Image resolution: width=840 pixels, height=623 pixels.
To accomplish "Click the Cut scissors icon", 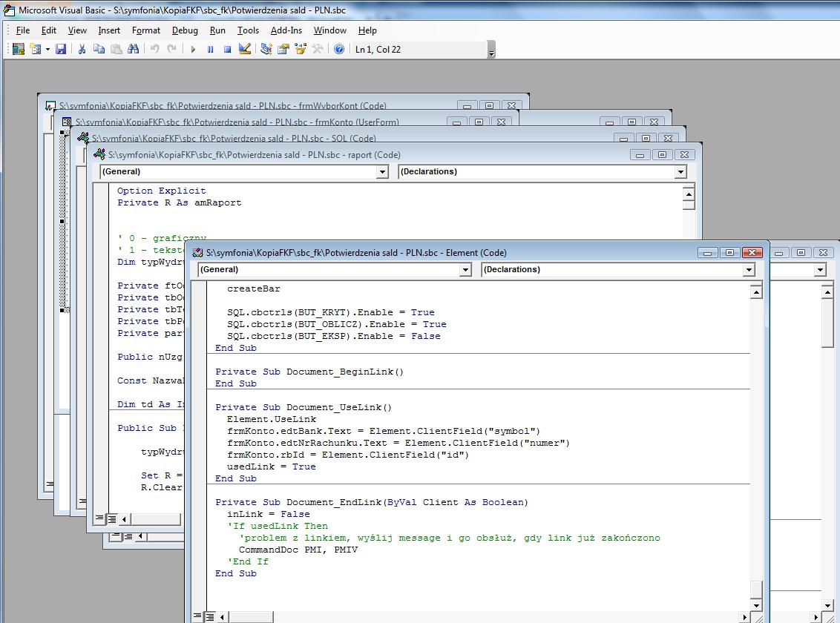I will point(82,49).
